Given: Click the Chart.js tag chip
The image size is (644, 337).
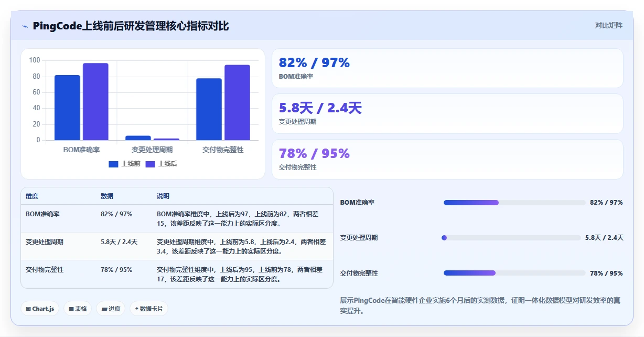Looking at the screenshot, I should pyautogui.click(x=40, y=309).
